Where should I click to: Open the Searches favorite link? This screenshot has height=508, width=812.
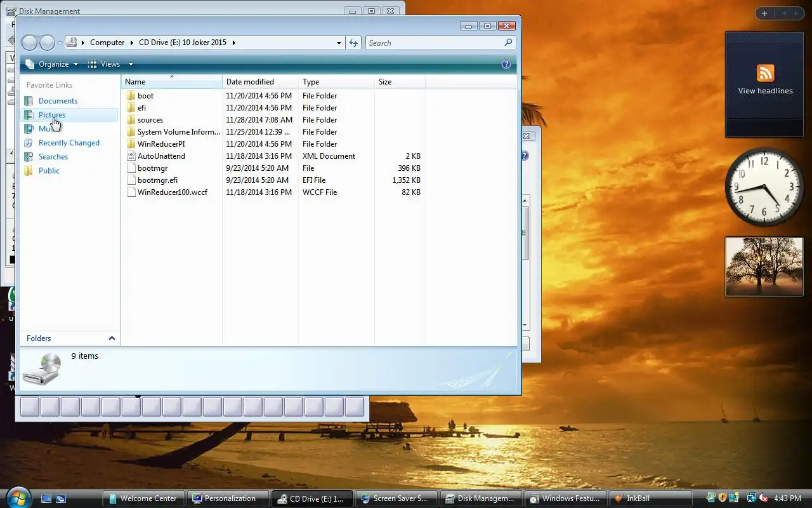(53, 157)
